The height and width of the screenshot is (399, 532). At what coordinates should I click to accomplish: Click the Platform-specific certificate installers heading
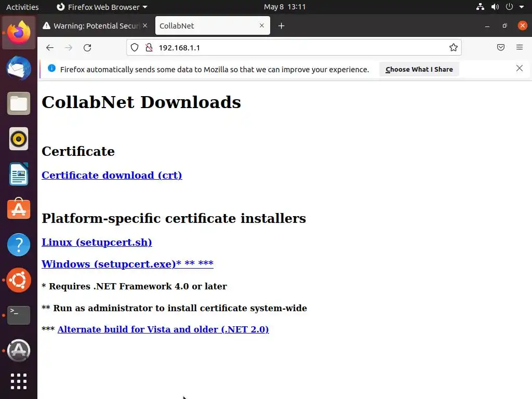[x=174, y=218]
